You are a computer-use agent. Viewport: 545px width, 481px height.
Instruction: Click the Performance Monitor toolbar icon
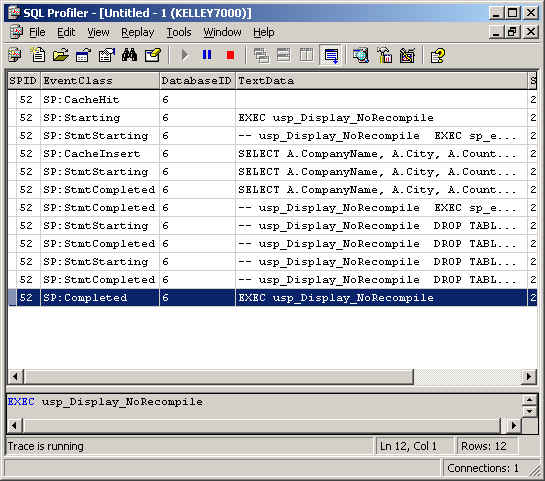click(x=407, y=55)
